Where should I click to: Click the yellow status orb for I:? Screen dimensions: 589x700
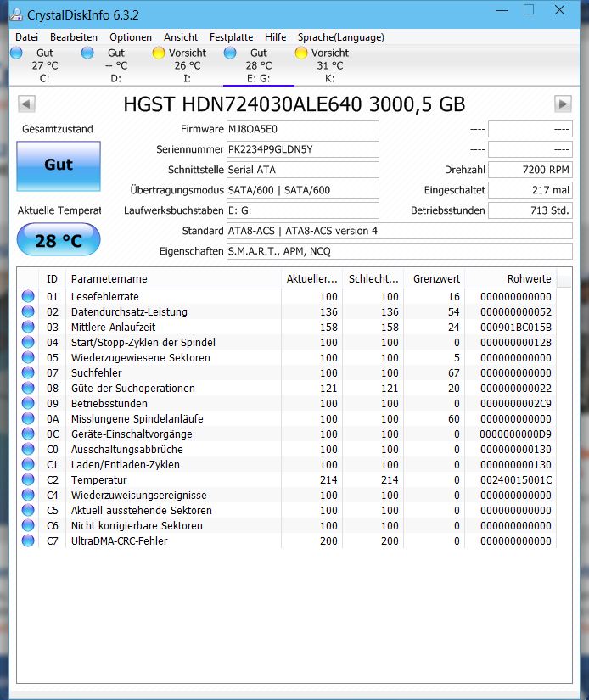coord(159,53)
